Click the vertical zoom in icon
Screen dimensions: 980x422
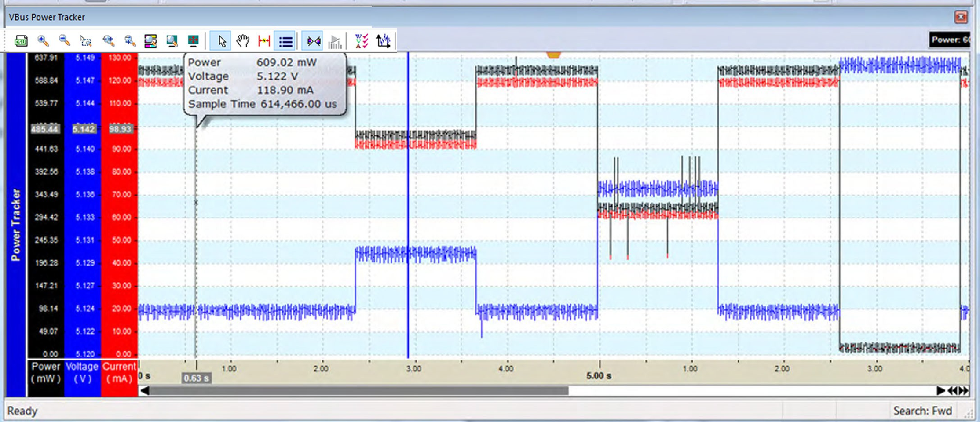tap(130, 41)
